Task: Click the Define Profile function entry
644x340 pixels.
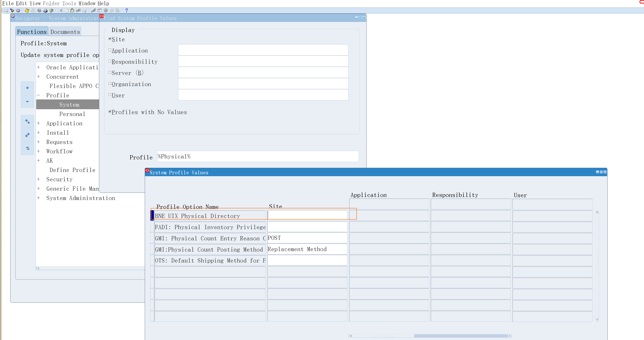Action: 72,170
